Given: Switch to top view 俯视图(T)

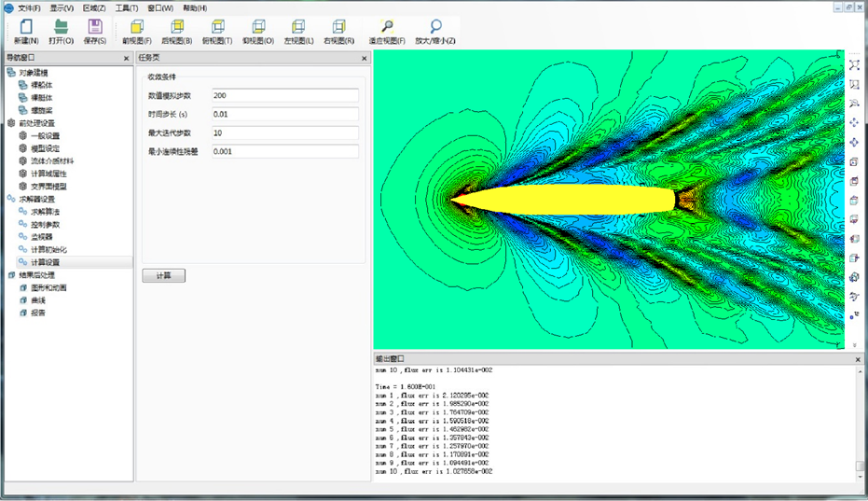Looking at the screenshot, I should pos(217,32).
